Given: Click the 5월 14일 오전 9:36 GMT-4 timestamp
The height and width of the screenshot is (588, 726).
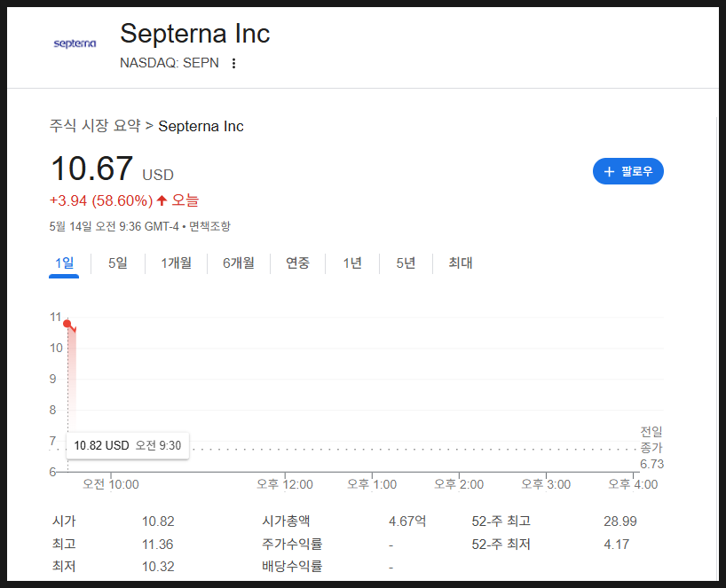Looking at the screenshot, I should [114, 226].
